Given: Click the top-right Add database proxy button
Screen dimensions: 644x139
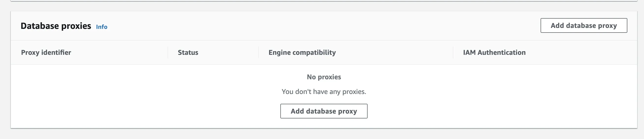Looking at the screenshot, I should (x=583, y=25).
